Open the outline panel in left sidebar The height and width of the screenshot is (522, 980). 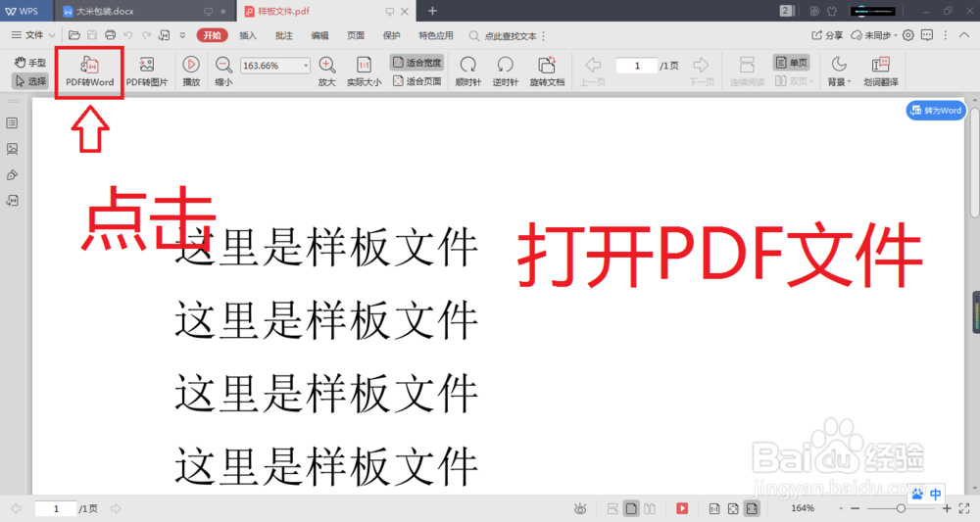click(x=12, y=123)
